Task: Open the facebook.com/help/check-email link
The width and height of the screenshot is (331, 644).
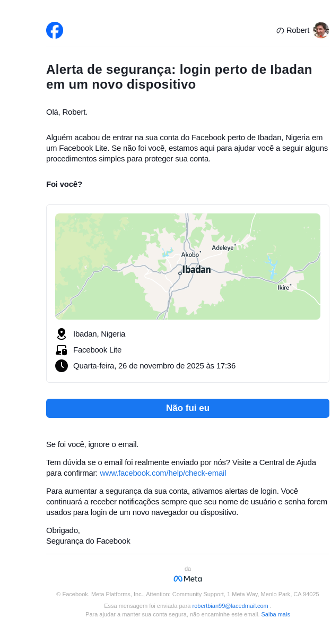Action: click(163, 473)
